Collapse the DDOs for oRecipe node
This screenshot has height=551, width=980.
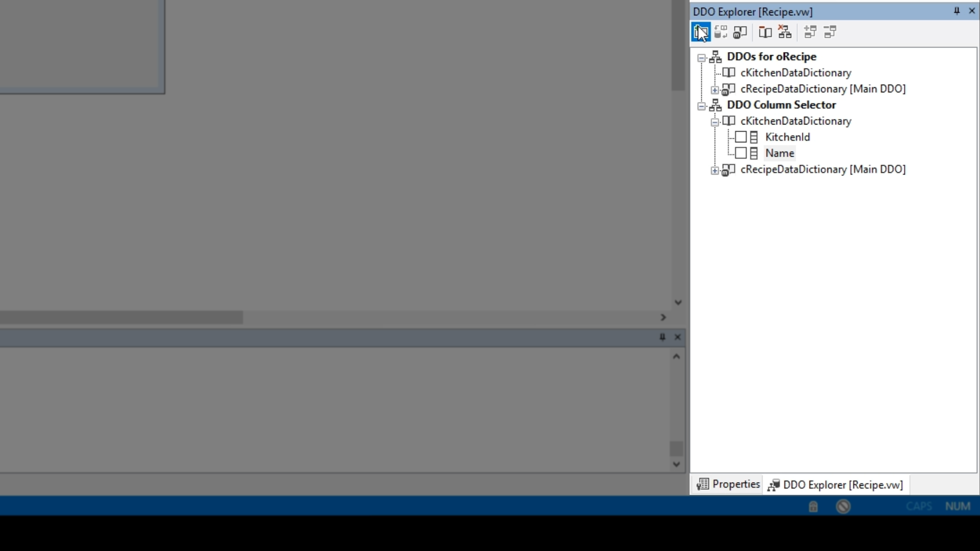pyautogui.click(x=702, y=58)
